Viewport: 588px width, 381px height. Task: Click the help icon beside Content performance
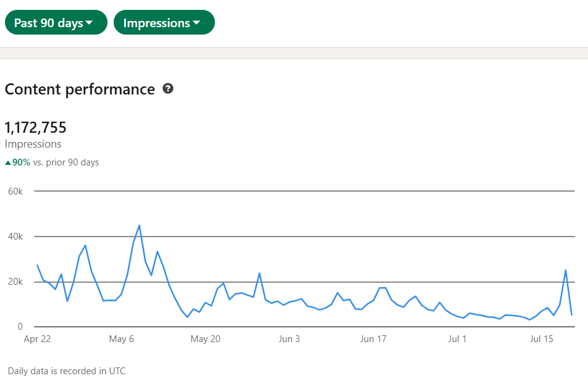click(x=168, y=89)
